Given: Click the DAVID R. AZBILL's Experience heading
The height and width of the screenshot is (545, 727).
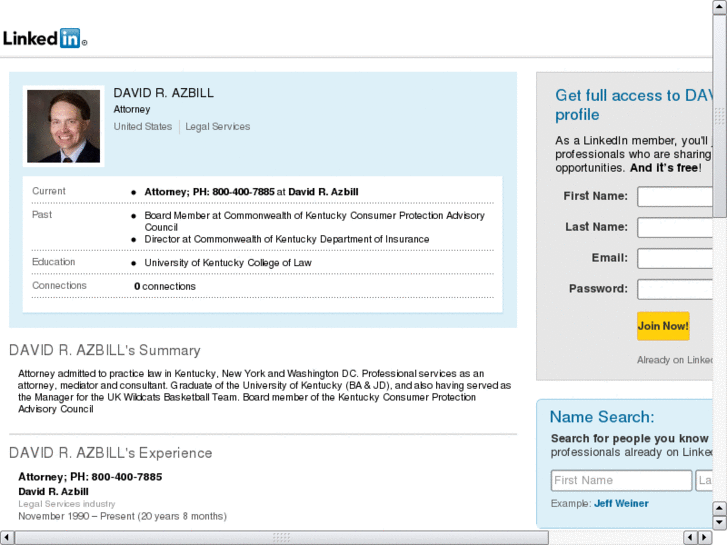Looking at the screenshot, I should [x=111, y=453].
